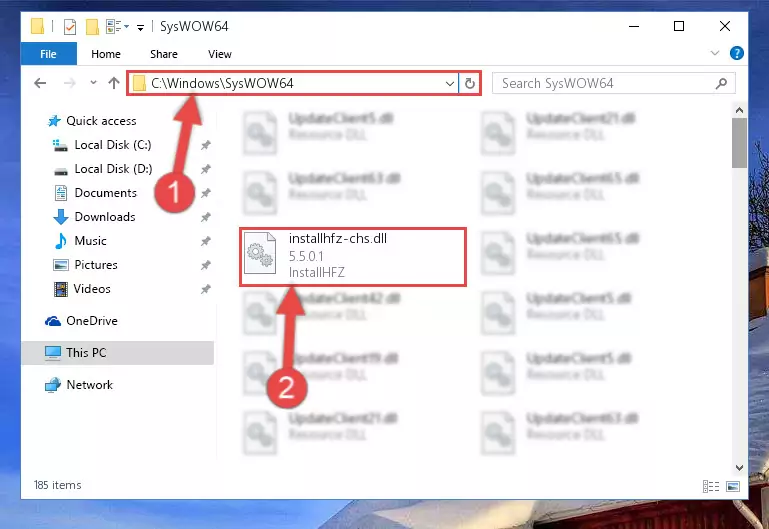Open Videos in the sidebar
This screenshot has width=769, height=529.
point(92,289)
